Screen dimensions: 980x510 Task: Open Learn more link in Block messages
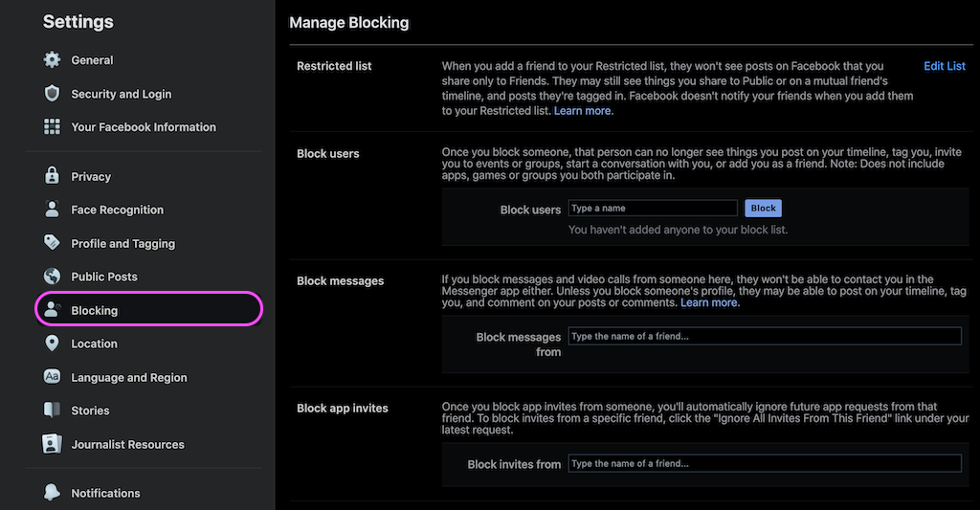pyautogui.click(x=709, y=302)
